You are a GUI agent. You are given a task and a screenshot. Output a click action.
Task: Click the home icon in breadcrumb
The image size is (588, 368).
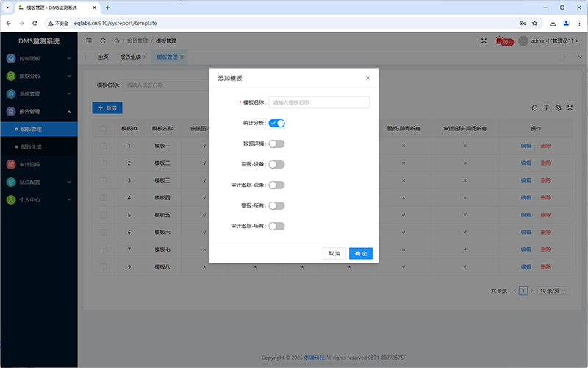click(117, 41)
